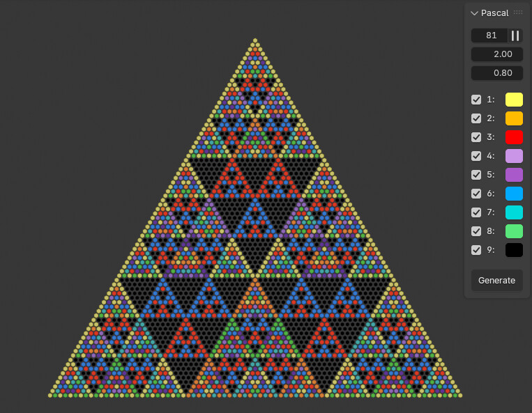
Task: Click the Generate button
Action: (x=497, y=281)
